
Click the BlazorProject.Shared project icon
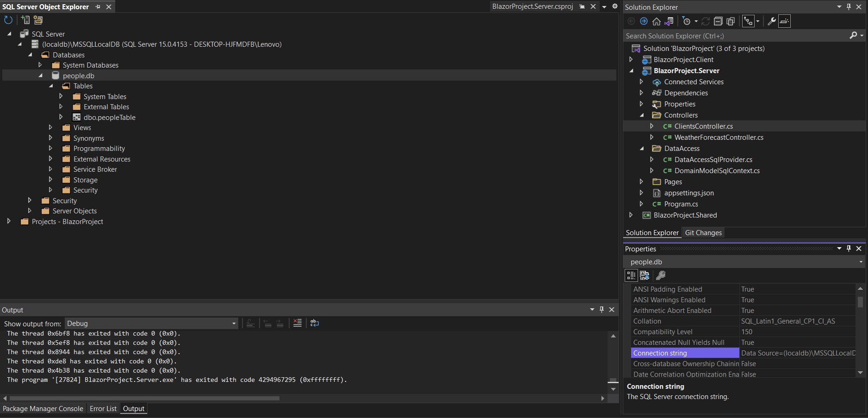(647, 215)
